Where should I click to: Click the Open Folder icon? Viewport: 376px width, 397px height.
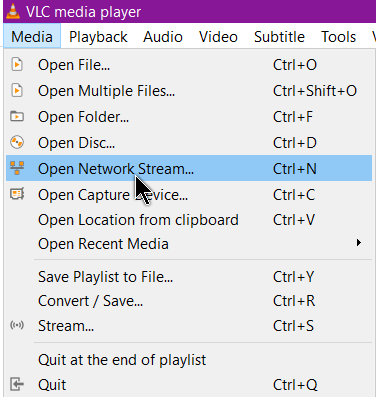17,116
